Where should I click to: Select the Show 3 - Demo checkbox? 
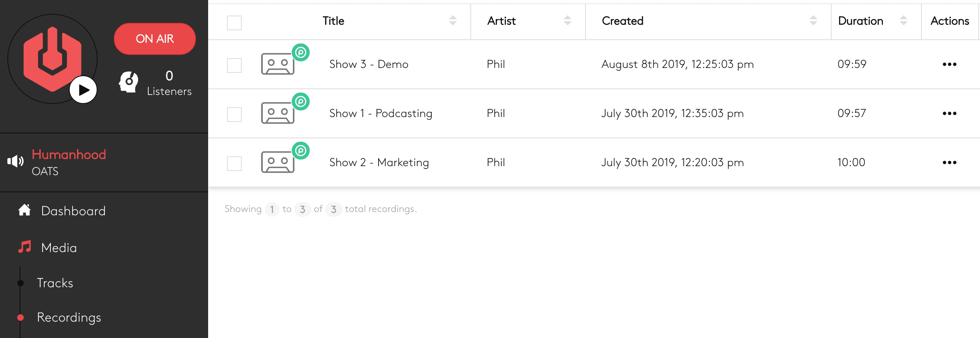tap(234, 65)
